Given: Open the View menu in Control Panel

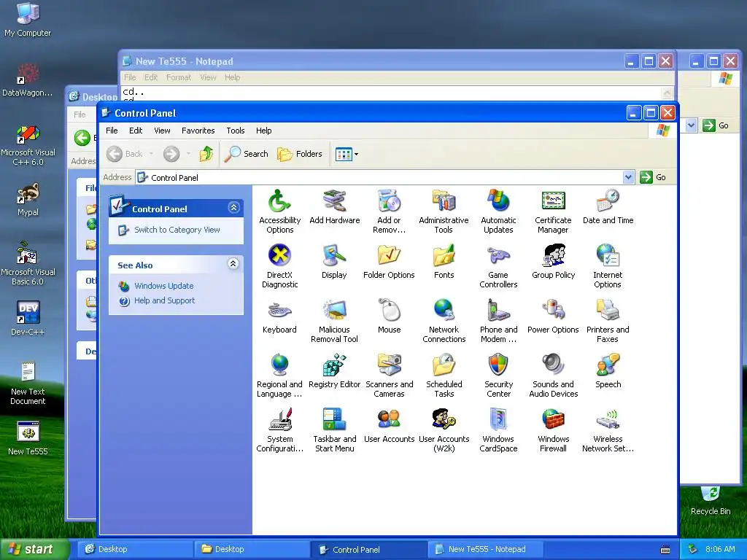Looking at the screenshot, I should click(162, 131).
